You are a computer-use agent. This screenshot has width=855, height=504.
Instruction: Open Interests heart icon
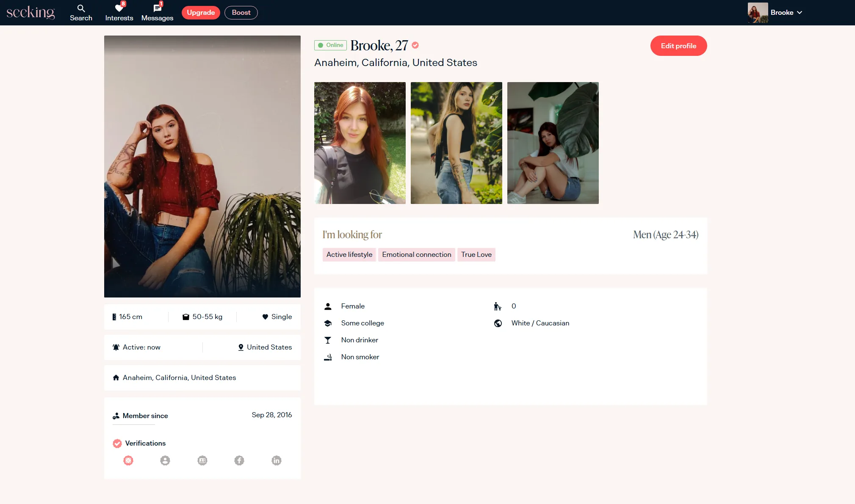[x=119, y=8]
